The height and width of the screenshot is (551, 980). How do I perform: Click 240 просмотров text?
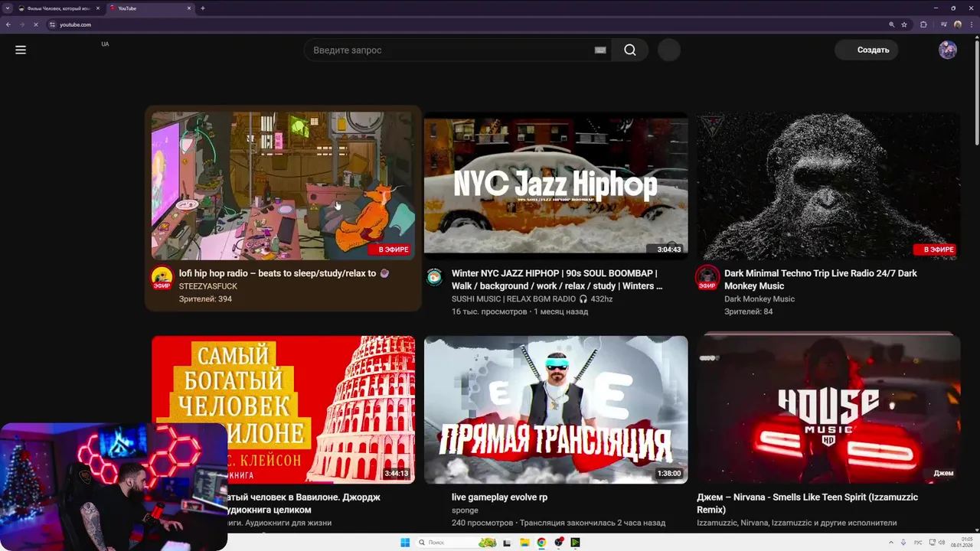coord(482,523)
